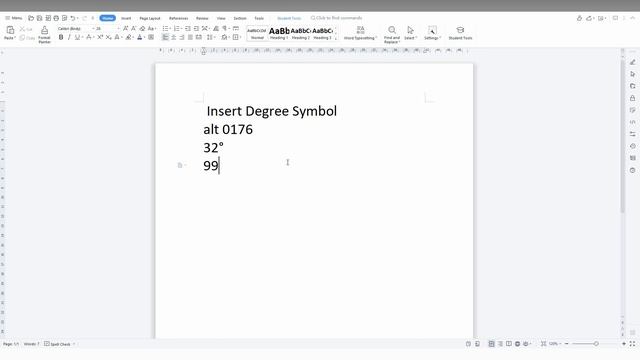Click the Format Painter button
The image size is (640, 360).
point(44,34)
